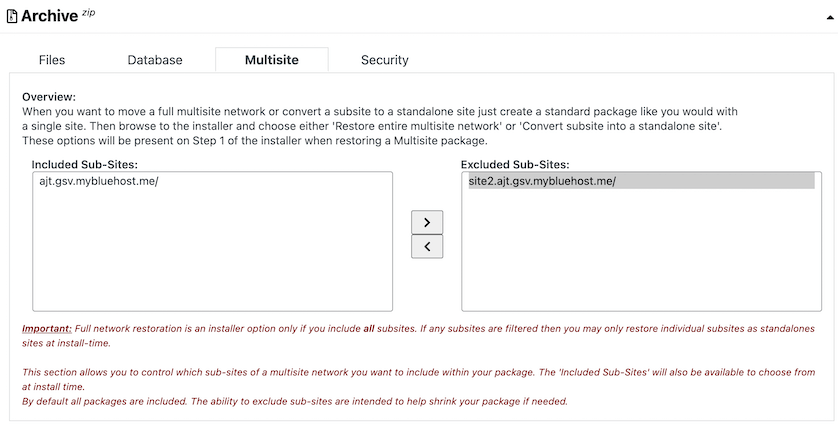The image size is (838, 425).
Task: Click the underlined Important label
Action: pos(46,329)
